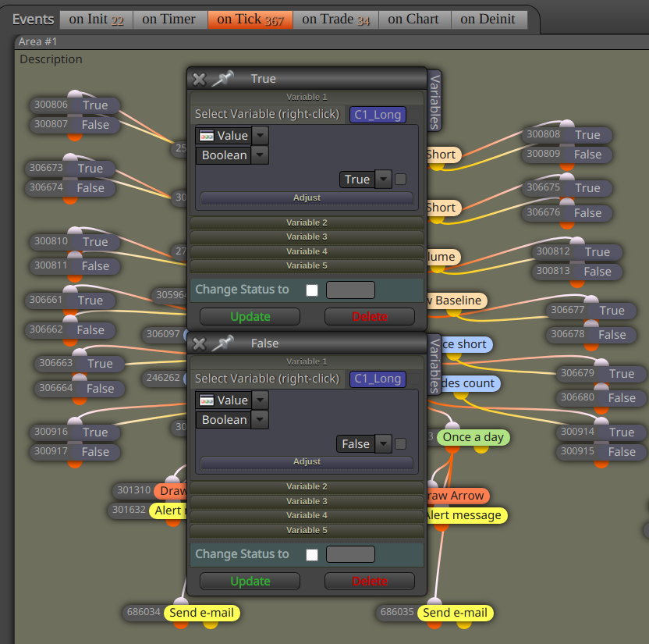
Task: Click Delete in the True dialog
Action: click(370, 316)
